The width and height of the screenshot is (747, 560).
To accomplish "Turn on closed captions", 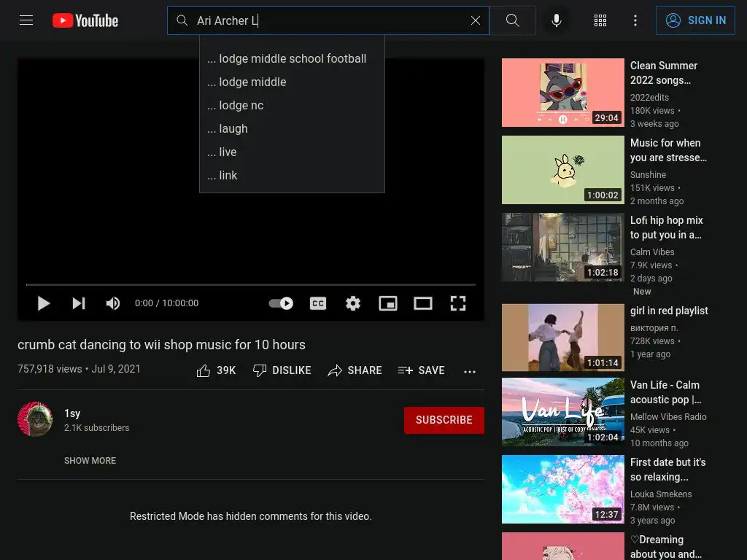I will tap(318, 303).
